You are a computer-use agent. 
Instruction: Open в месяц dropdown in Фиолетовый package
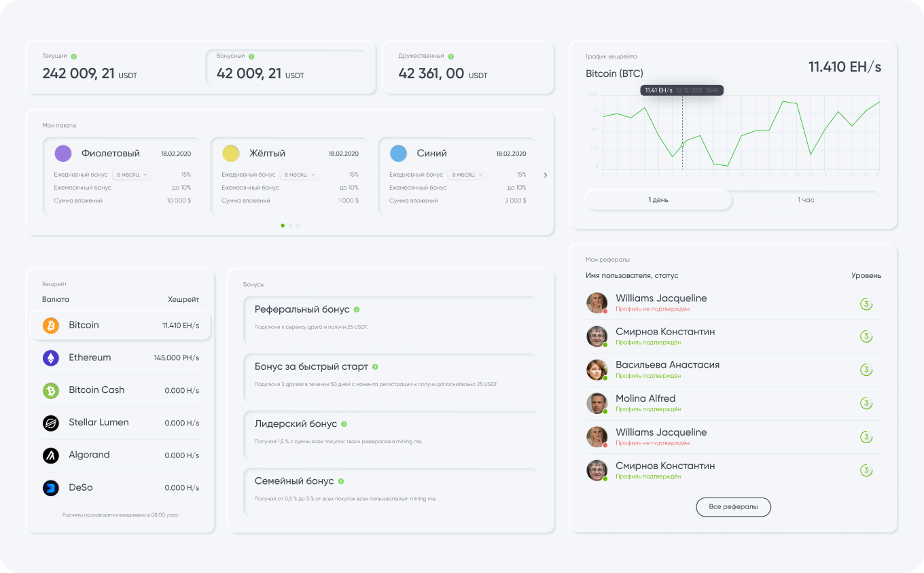[131, 175]
